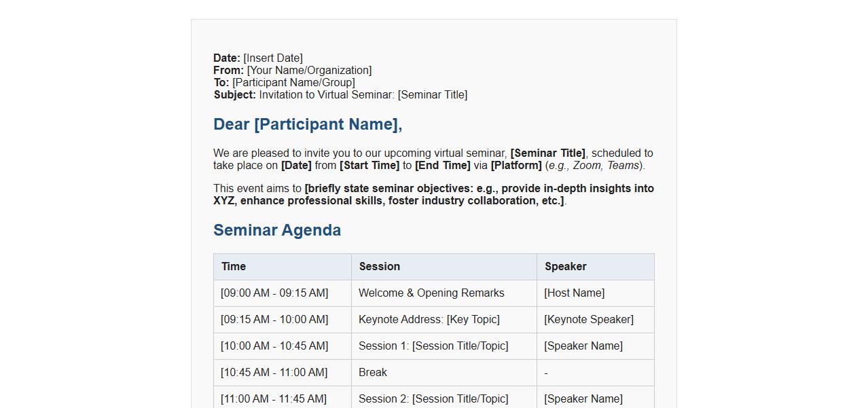Click the "Welcome & Opening Remarks" cell
Viewport: 868px width, 408px height.
(431, 293)
